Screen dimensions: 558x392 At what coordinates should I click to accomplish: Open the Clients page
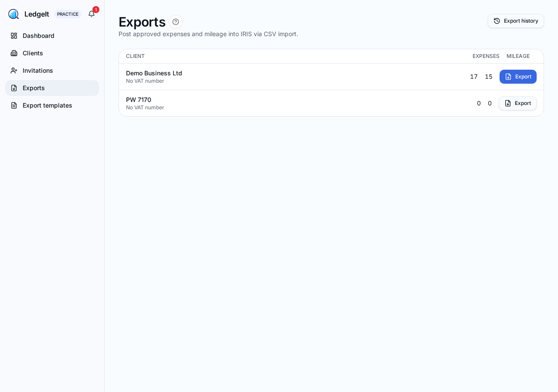(52, 53)
